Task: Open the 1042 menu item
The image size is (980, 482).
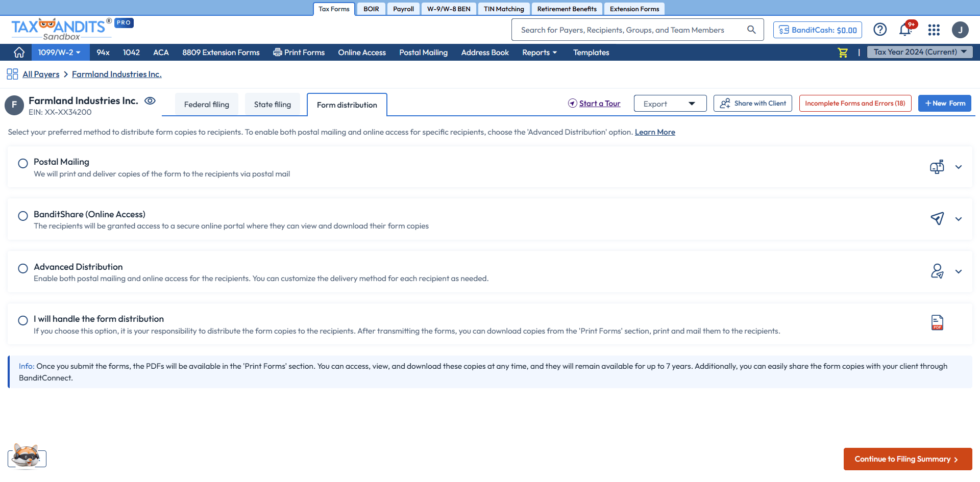Action: 131,53
